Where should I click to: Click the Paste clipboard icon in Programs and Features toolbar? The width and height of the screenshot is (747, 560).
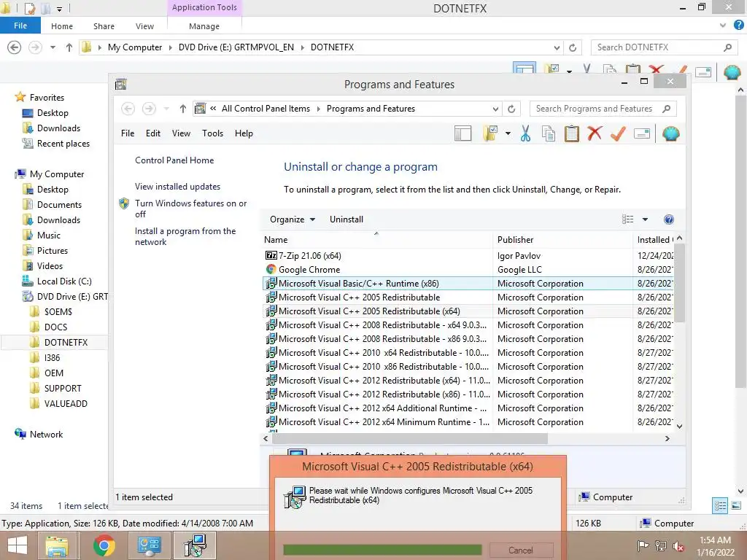click(572, 134)
